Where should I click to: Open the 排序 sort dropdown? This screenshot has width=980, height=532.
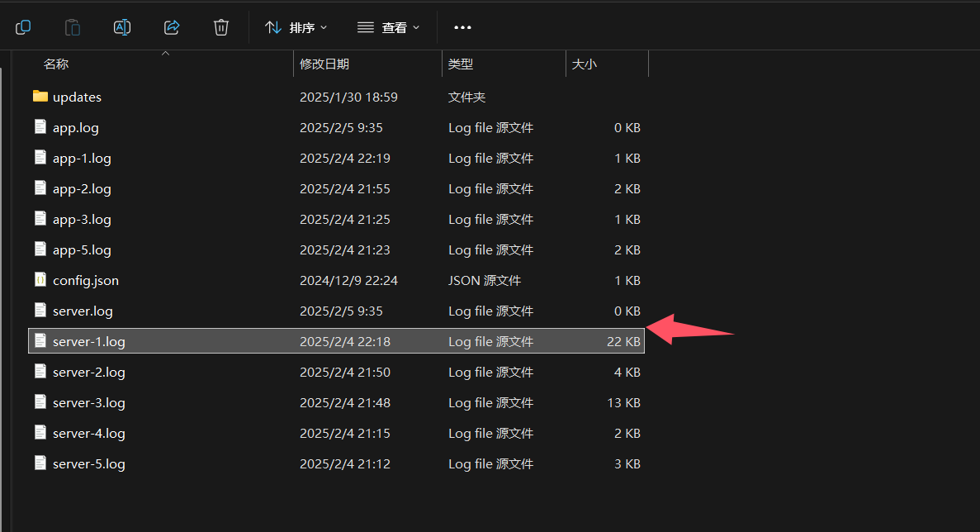(x=296, y=27)
